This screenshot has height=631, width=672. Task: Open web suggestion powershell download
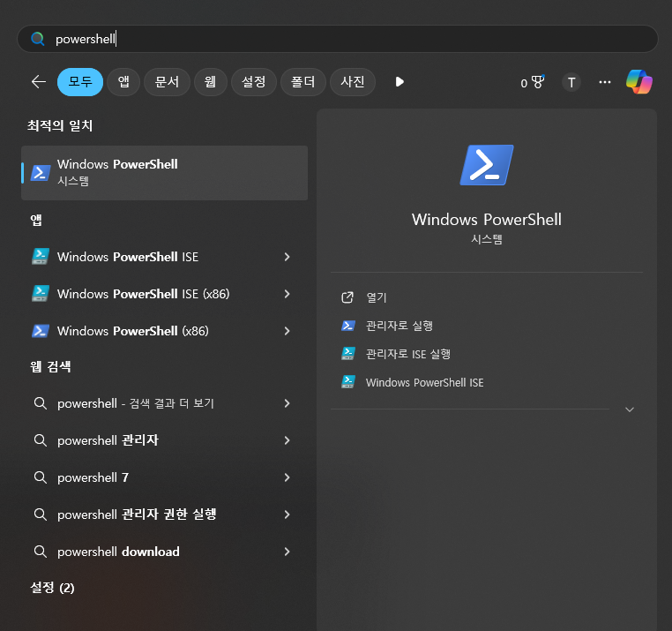165,552
